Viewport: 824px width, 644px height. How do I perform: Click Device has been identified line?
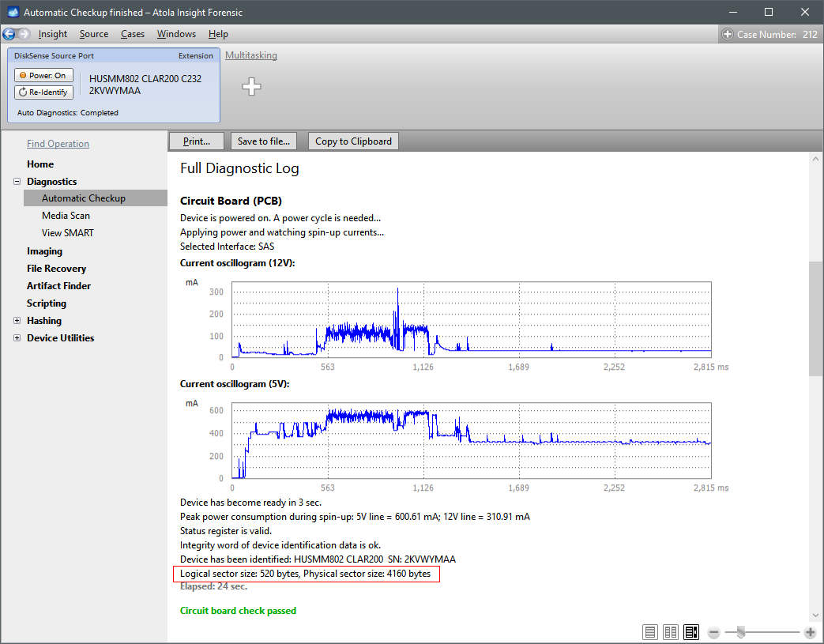tap(318, 559)
